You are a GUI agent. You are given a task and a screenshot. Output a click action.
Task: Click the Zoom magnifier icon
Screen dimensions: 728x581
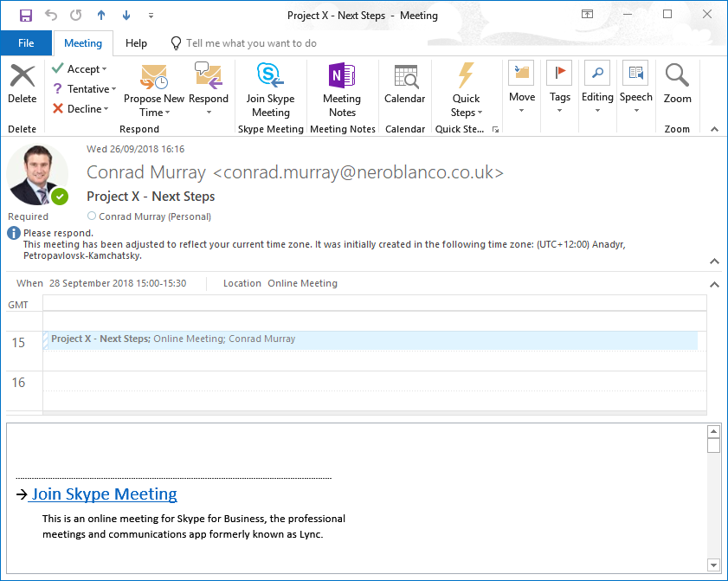(677, 75)
